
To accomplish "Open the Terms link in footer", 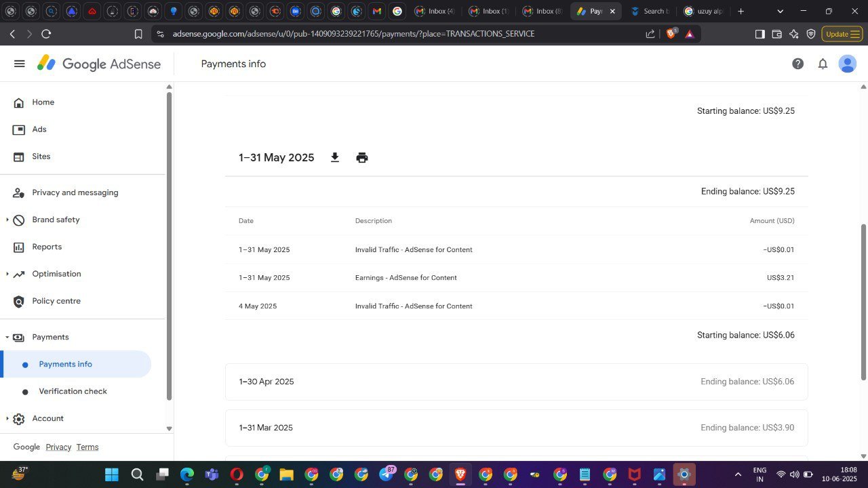I will [x=87, y=447].
